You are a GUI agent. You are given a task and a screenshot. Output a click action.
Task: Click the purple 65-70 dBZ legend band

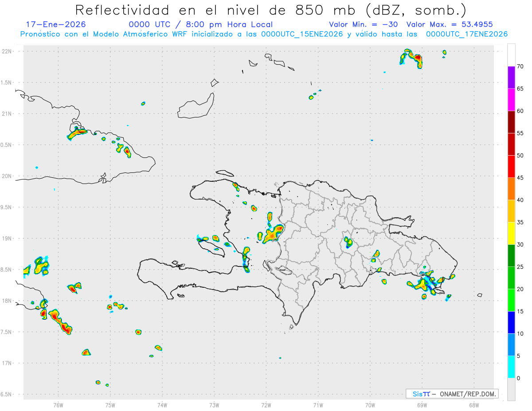[x=511, y=77]
